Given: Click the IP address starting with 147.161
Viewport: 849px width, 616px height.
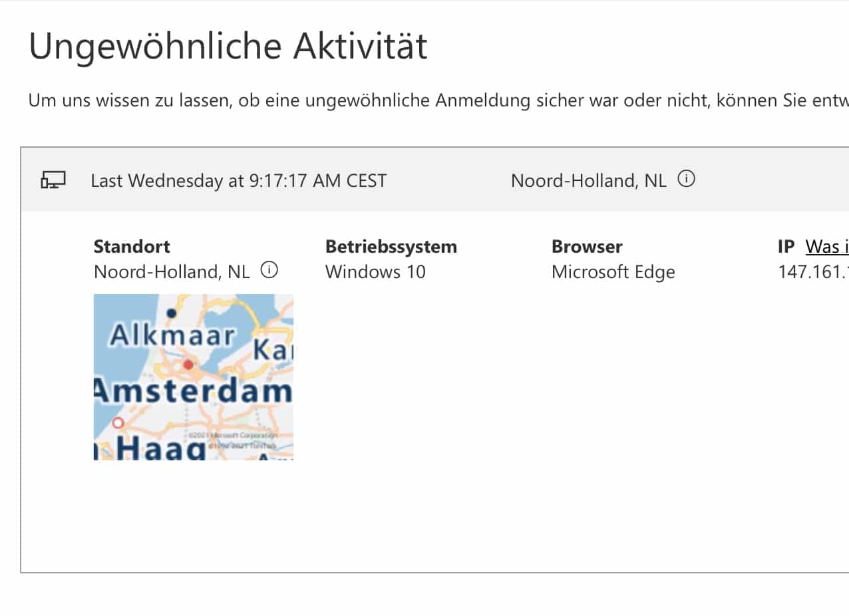Looking at the screenshot, I should 812,272.
